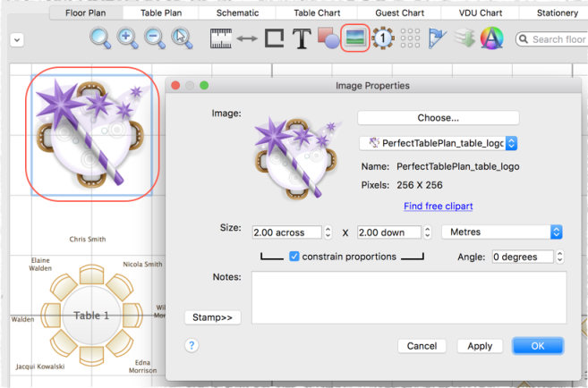Click guest name Edna Morrison
588x388 pixels.
click(142, 367)
